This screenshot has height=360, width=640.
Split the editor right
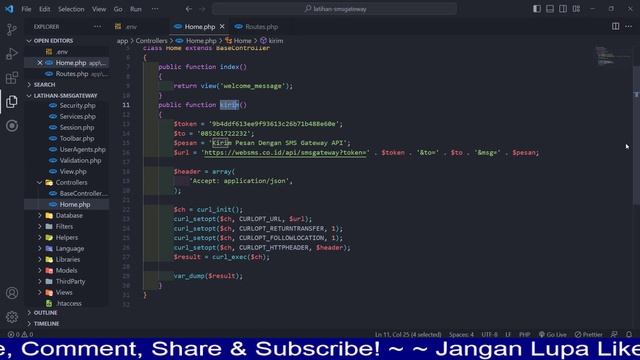tap(615, 27)
